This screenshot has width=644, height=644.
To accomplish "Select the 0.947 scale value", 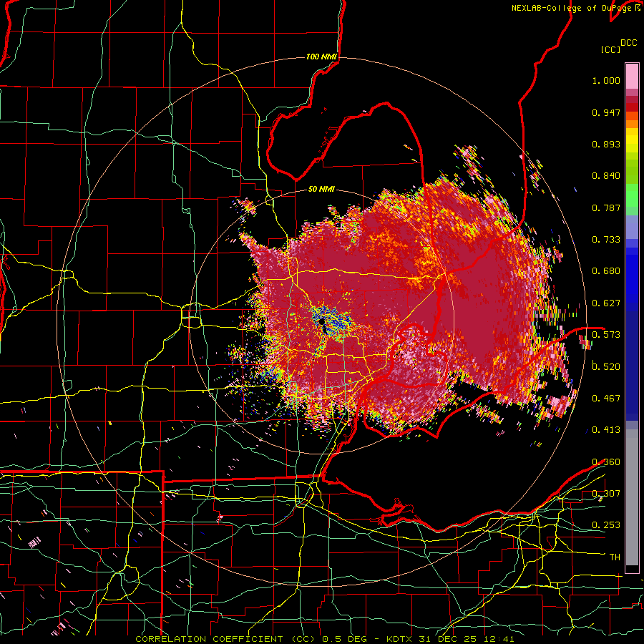I will (606, 112).
